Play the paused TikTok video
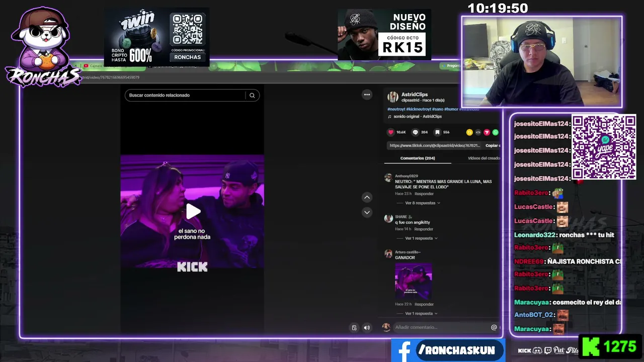Viewport: 644px width, 362px height. click(x=193, y=212)
